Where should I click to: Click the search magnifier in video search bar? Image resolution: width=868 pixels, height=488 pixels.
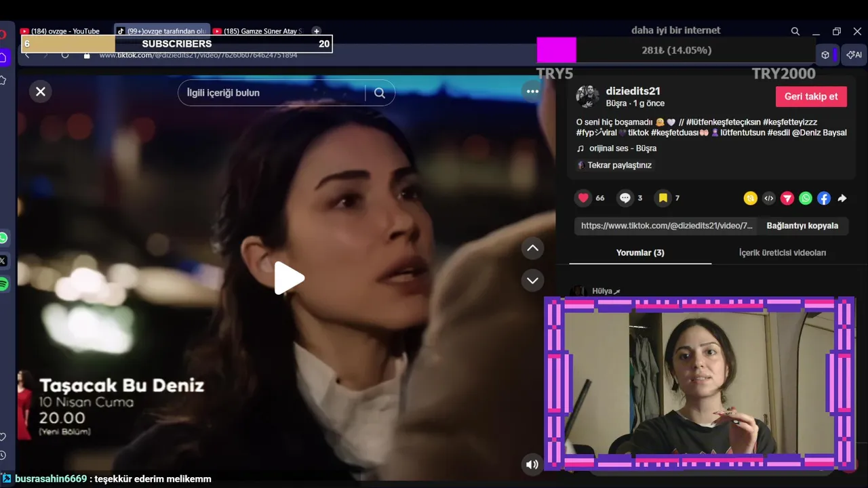380,93
